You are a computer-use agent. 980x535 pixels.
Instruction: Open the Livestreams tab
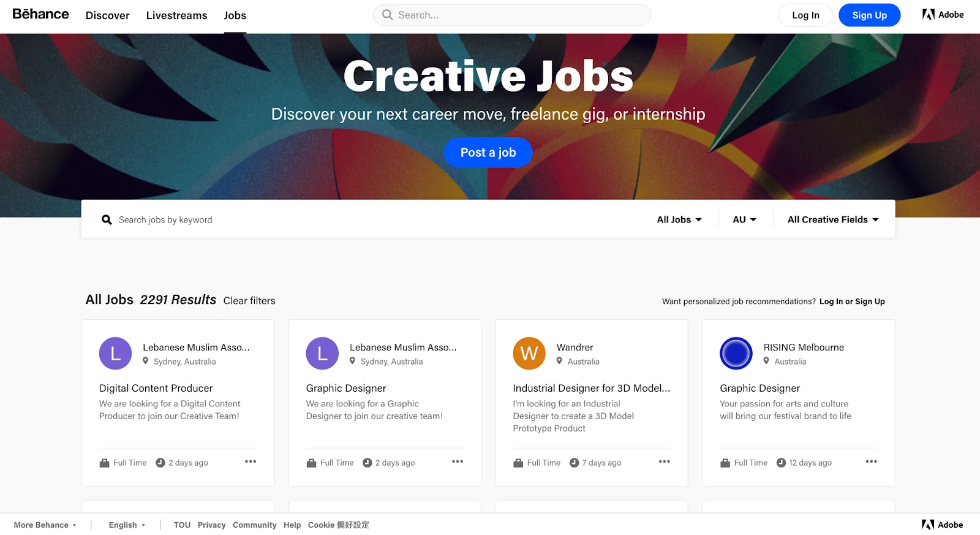[x=176, y=15]
